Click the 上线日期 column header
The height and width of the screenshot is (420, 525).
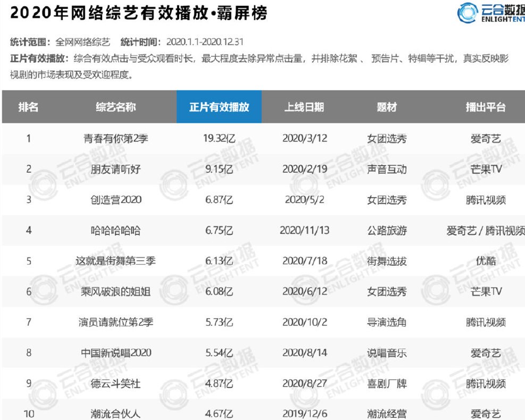tap(305, 107)
